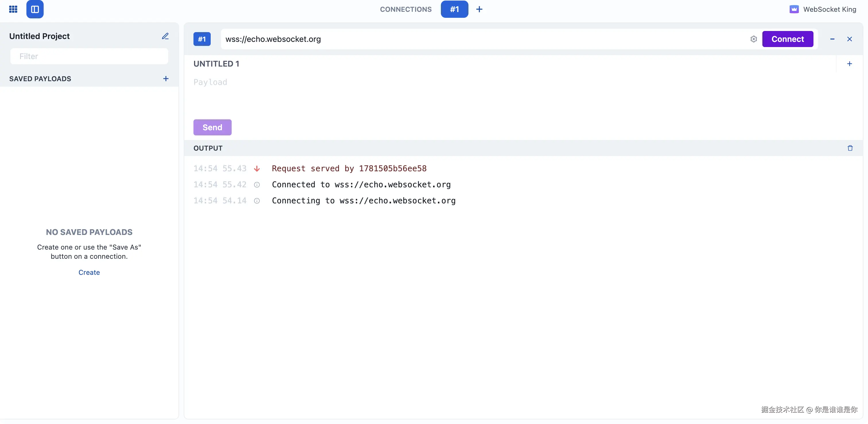Click the blue #1 badge beside URL
The height and width of the screenshot is (424, 868).
201,39
